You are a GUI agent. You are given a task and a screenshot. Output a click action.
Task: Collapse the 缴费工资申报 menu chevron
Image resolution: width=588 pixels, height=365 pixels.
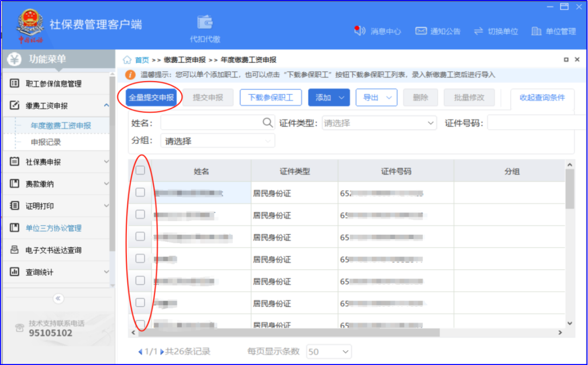pos(107,105)
